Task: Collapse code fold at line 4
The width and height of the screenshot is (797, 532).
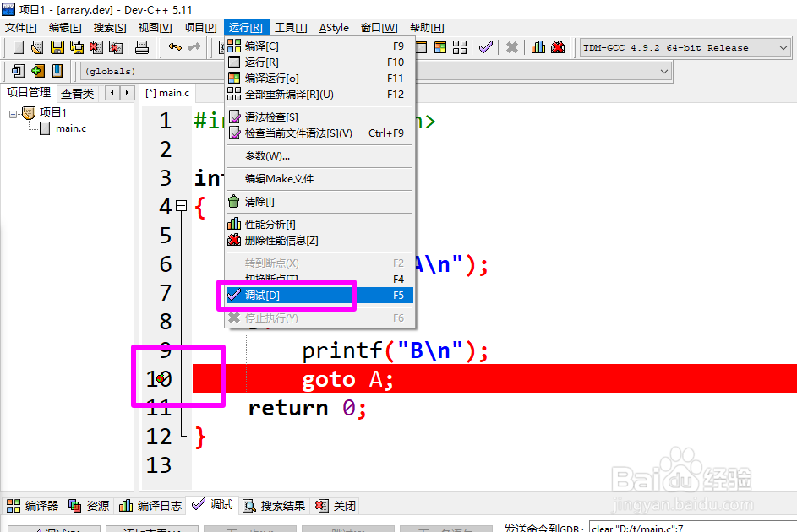Action: [x=182, y=205]
